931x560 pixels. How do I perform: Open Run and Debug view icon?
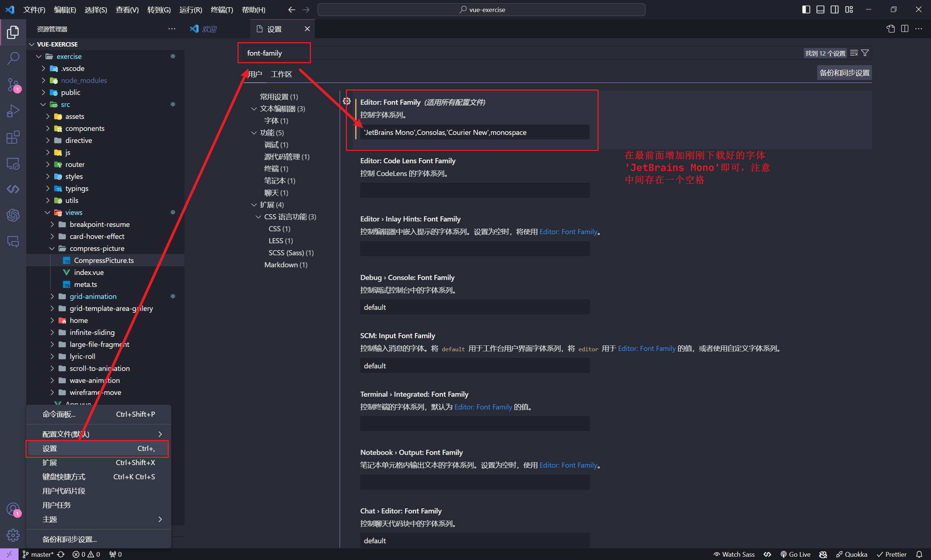pyautogui.click(x=13, y=111)
